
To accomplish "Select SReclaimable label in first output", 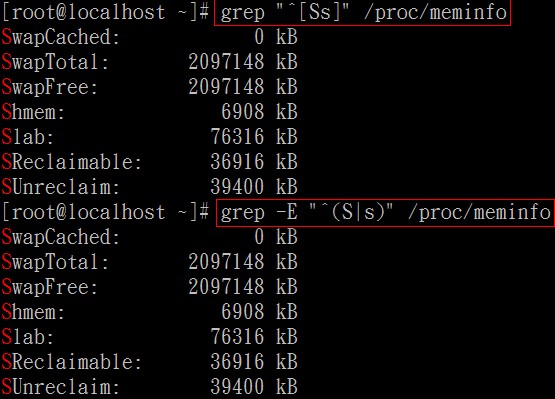I will [x=72, y=162].
